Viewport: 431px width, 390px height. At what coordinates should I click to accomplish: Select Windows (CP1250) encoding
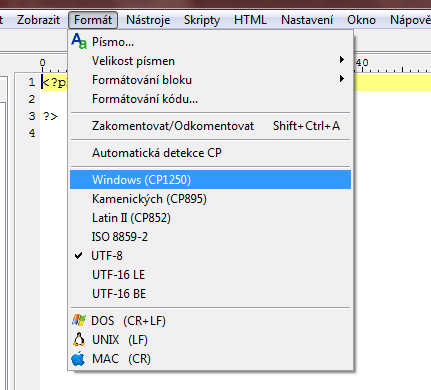click(x=210, y=180)
